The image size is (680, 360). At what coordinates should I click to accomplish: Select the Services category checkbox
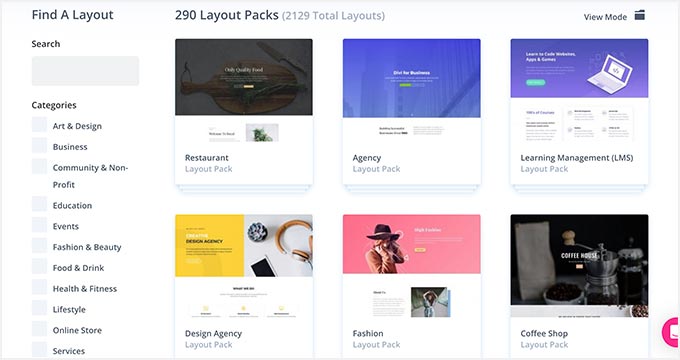click(39, 350)
